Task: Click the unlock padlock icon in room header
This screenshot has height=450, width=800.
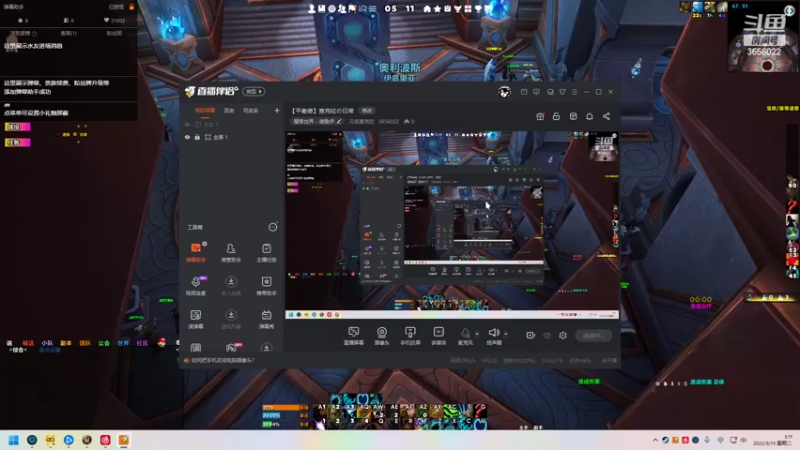Action: click(556, 116)
